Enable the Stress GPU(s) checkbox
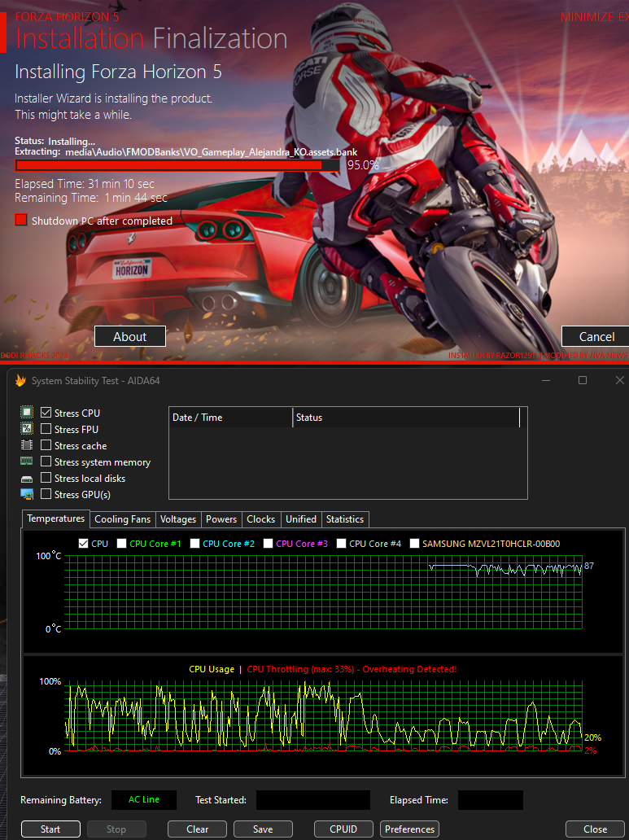Viewport: 629px width, 840px height. (x=46, y=494)
